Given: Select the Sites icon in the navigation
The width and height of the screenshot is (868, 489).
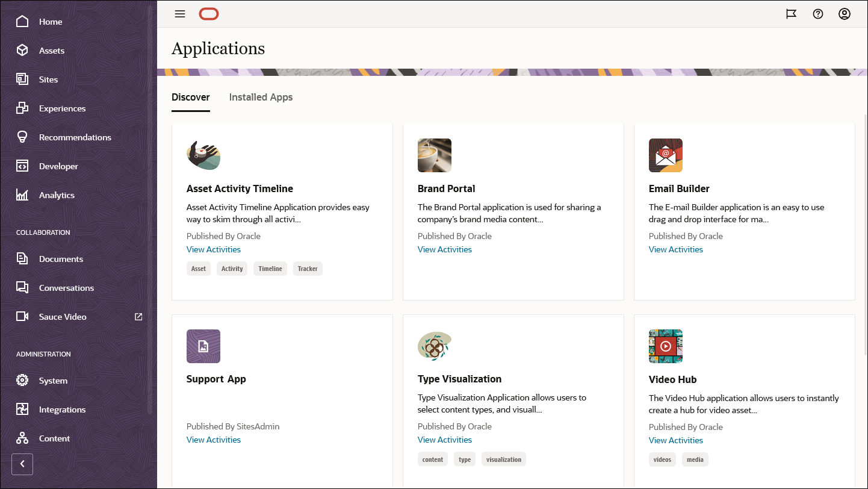Looking at the screenshot, I should coord(48,79).
